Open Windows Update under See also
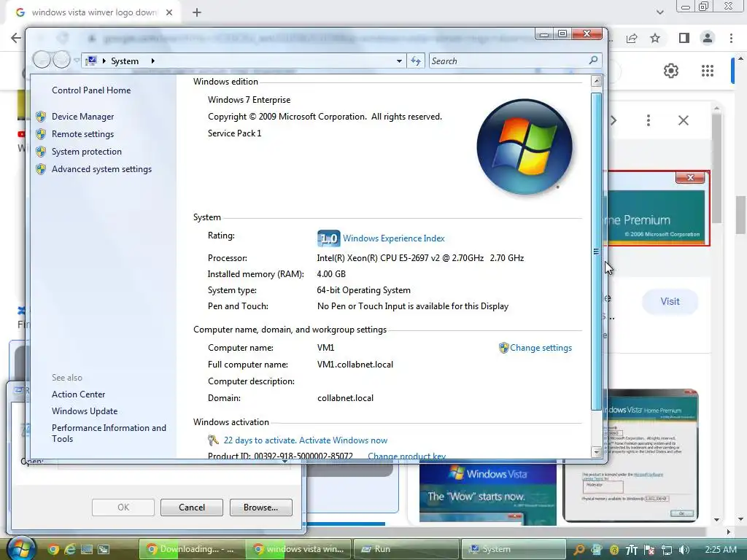The height and width of the screenshot is (560, 747). (x=85, y=411)
